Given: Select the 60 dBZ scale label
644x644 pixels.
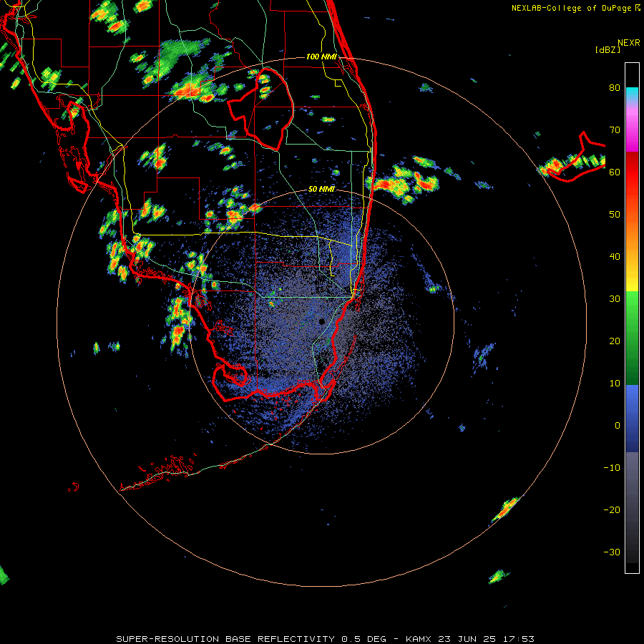Looking at the screenshot, I should coord(615,172).
